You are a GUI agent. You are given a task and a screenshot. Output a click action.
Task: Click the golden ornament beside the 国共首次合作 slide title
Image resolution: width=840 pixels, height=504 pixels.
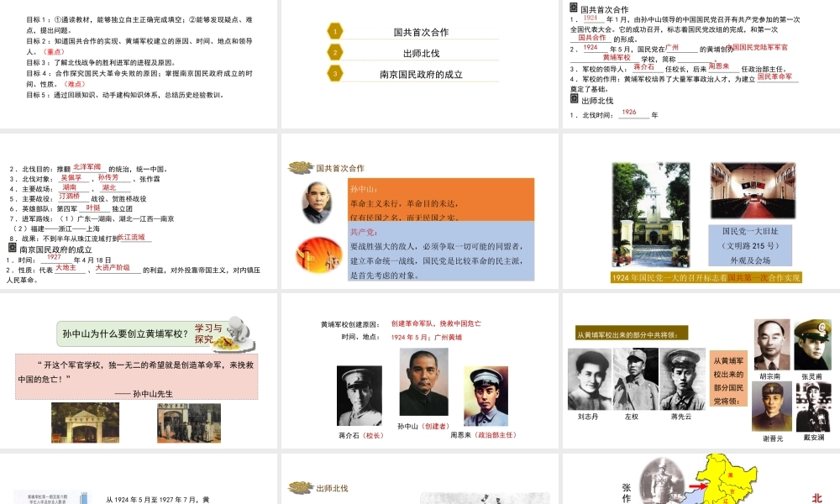click(301, 168)
